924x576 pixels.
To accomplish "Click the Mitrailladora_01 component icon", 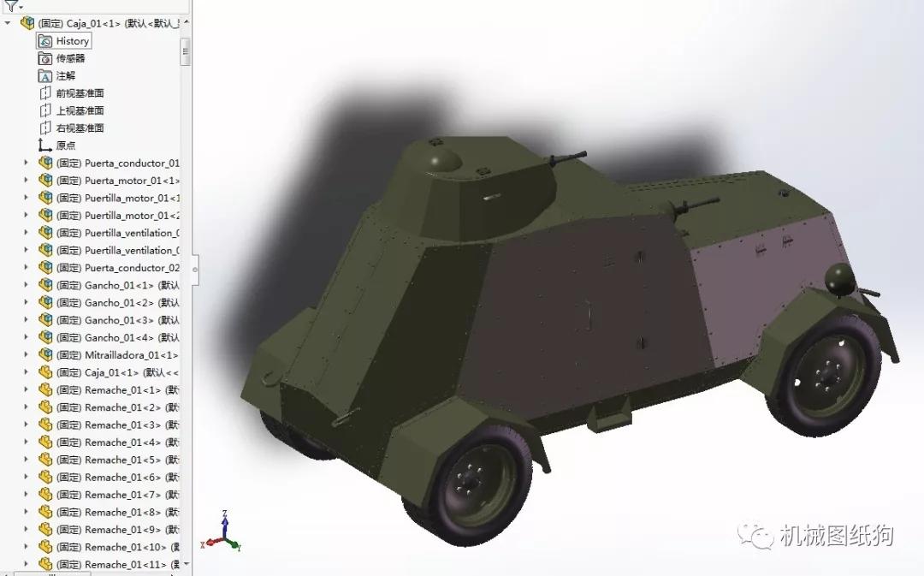I will pyautogui.click(x=45, y=354).
